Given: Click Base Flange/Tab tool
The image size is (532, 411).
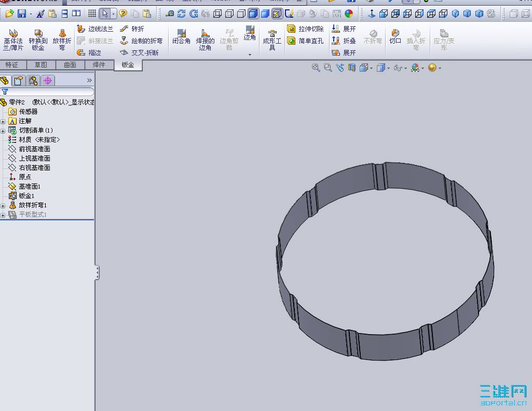Looking at the screenshot, I should click(x=13, y=40).
